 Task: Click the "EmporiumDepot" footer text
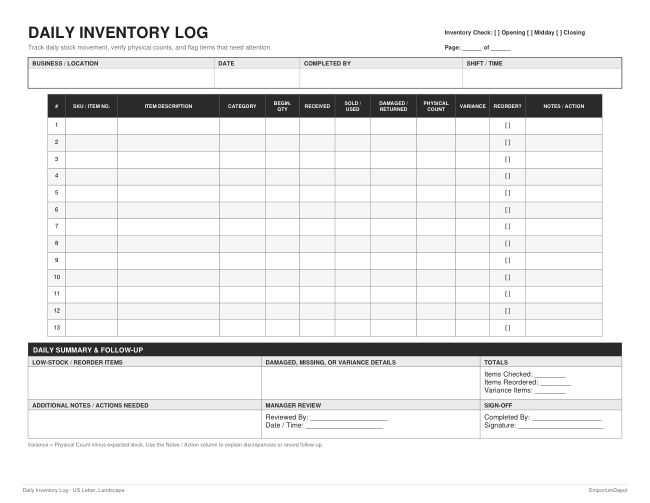[608, 490]
